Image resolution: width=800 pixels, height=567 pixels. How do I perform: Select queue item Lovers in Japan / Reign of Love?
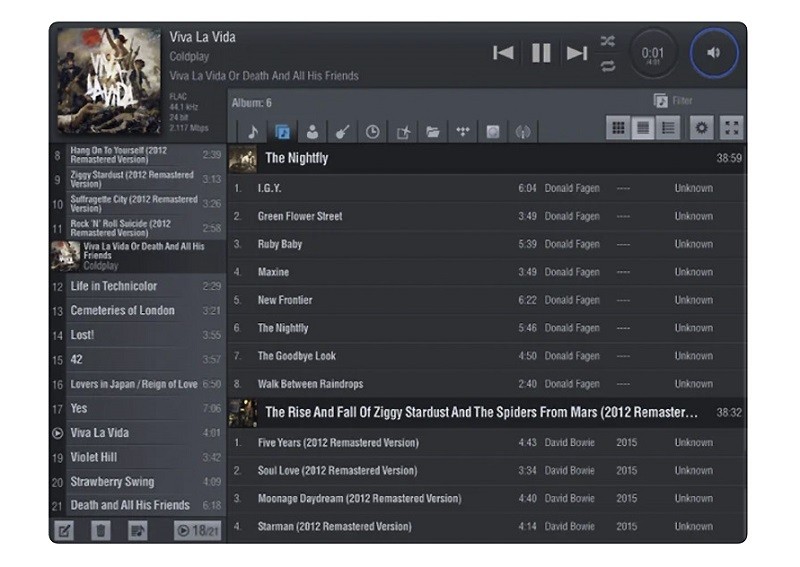coord(138,384)
